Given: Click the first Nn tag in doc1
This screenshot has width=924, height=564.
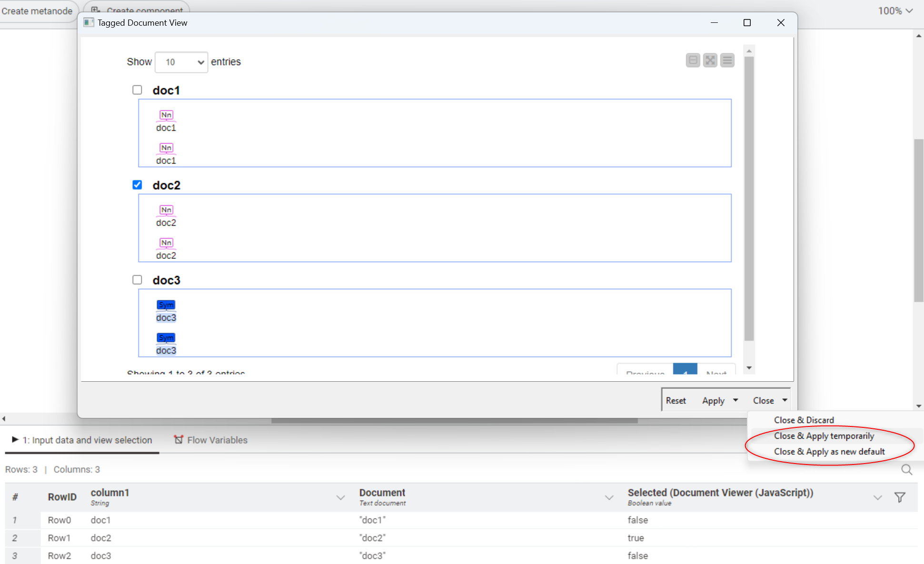Looking at the screenshot, I should click(166, 115).
